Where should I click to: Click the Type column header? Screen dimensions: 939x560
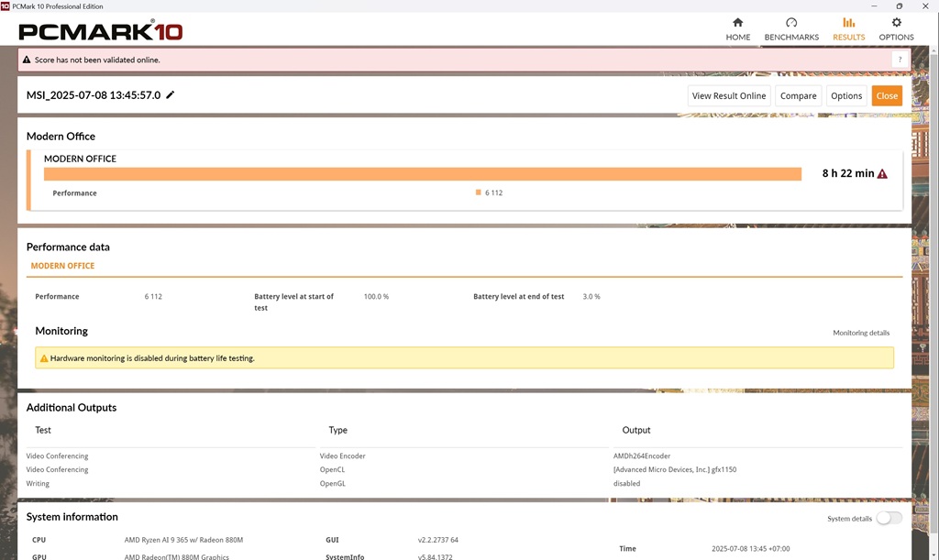point(337,430)
